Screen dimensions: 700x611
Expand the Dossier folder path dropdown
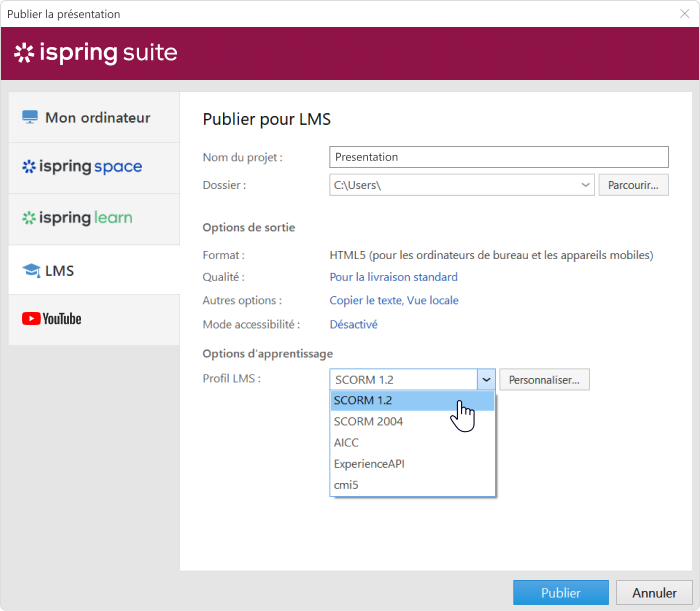585,185
